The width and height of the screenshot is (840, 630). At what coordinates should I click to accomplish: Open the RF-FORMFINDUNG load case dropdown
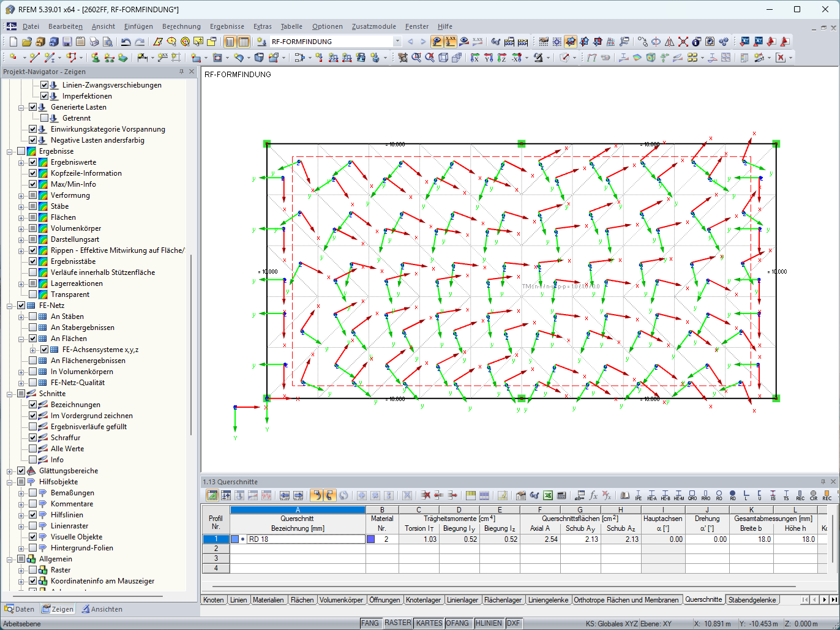point(397,42)
